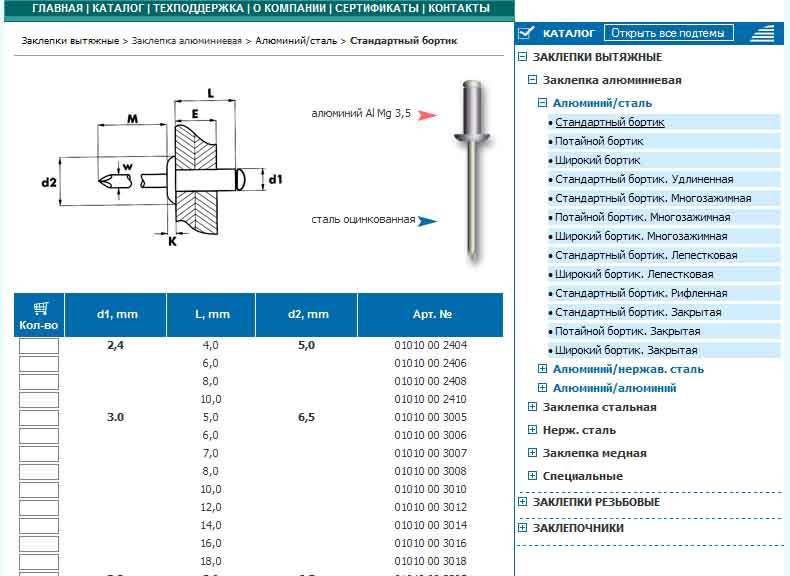
Task: Open Потайной бортик. Многозажимная item
Action: pos(642,218)
